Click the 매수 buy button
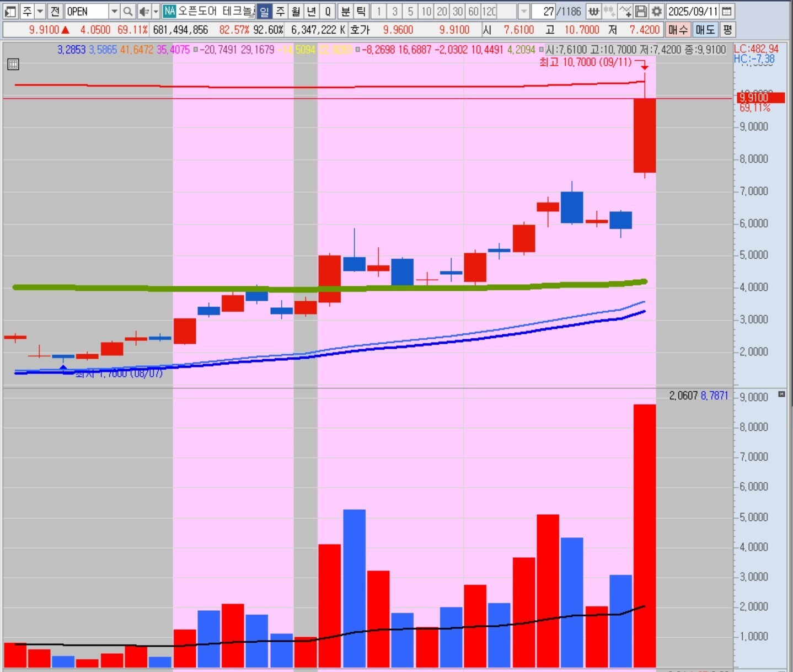The width and height of the screenshot is (793, 672). [678, 30]
